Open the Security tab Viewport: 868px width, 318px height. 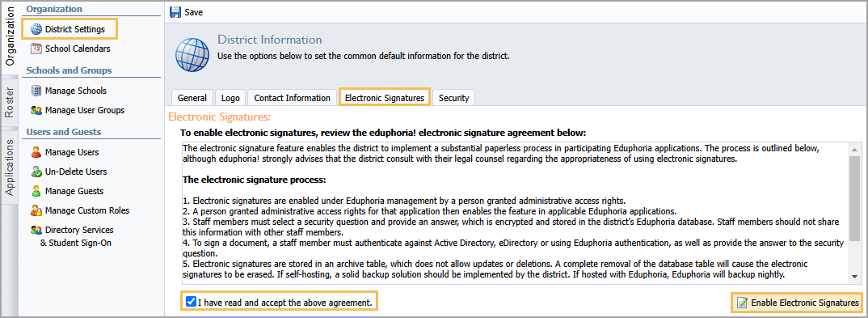coord(454,98)
